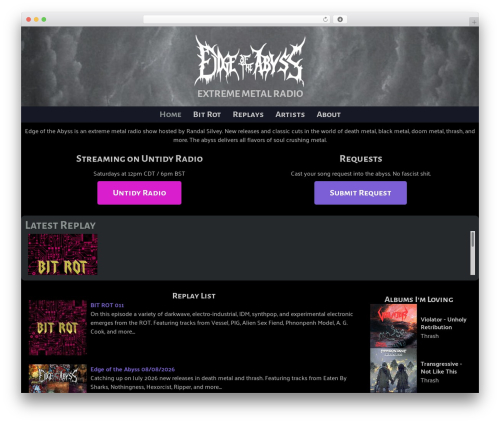Image resolution: width=500 pixels, height=423 pixels.
Task: Click the 'Latest Replay' heading
Action: coord(60,225)
